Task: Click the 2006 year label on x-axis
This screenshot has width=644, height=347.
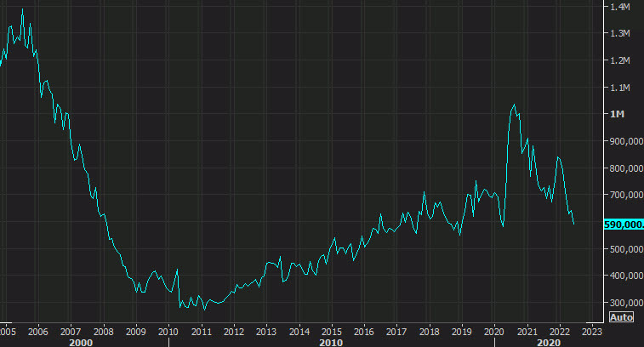Action: tap(38, 331)
